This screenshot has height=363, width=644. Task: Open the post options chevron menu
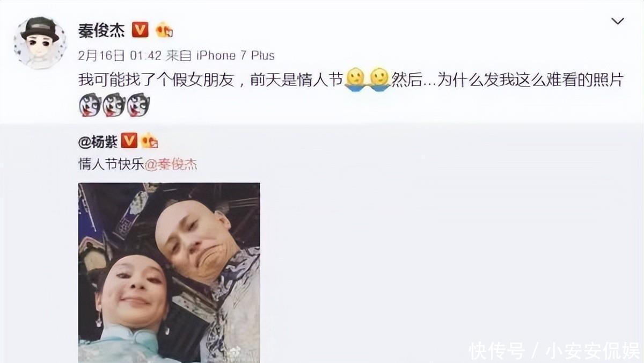point(618,21)
